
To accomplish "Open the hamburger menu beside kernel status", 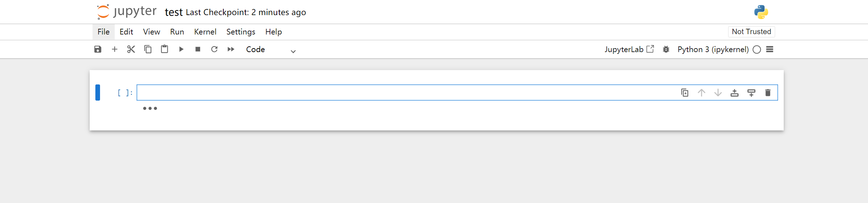I will 770,50.
